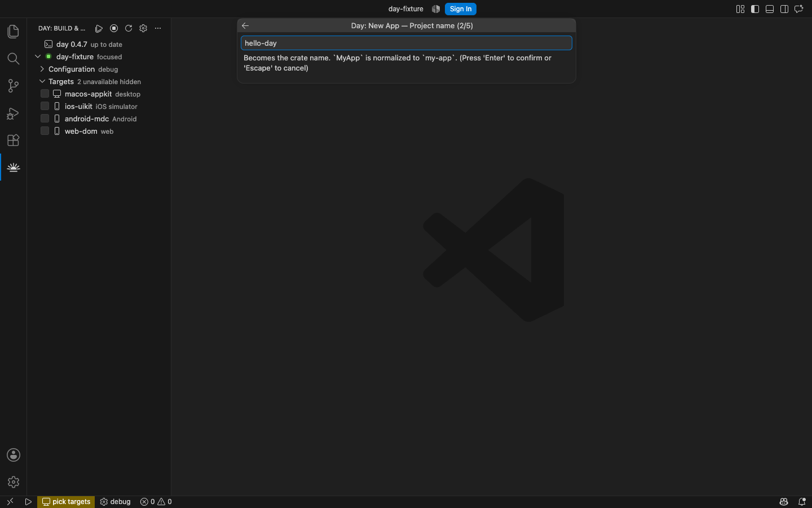Open the Manage gear in activity bar
812x508 pixels.
pyautogui.click(x=14, y=482)
